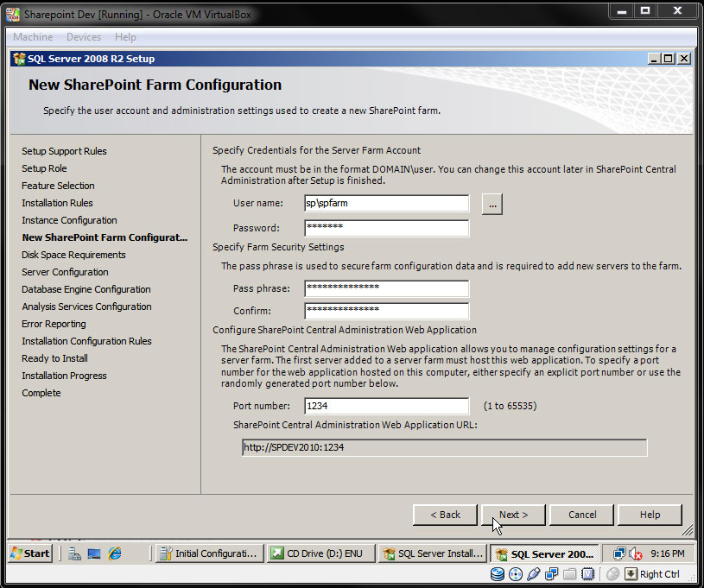Click the Disk Space Requirements step
This screenshot has width=704, height=588.
(x=73, y=255)
